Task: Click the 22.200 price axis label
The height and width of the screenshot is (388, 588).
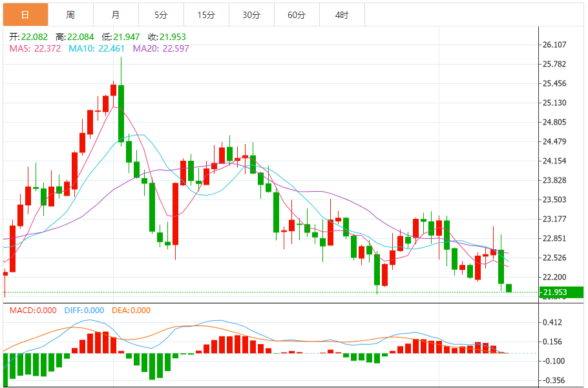Action: click(x=554, y=277)
